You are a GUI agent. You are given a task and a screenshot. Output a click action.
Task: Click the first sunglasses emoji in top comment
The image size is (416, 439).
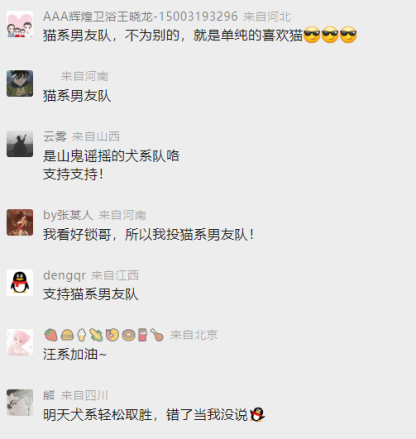click(312, 35)
